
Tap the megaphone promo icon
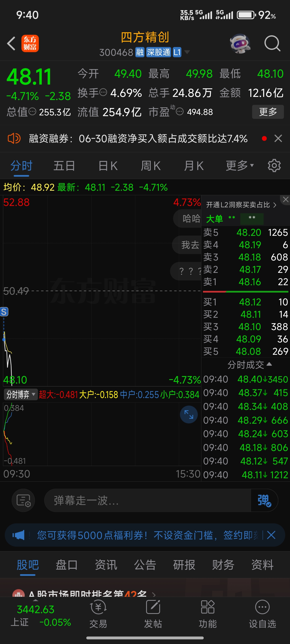[x=19, y=535]
